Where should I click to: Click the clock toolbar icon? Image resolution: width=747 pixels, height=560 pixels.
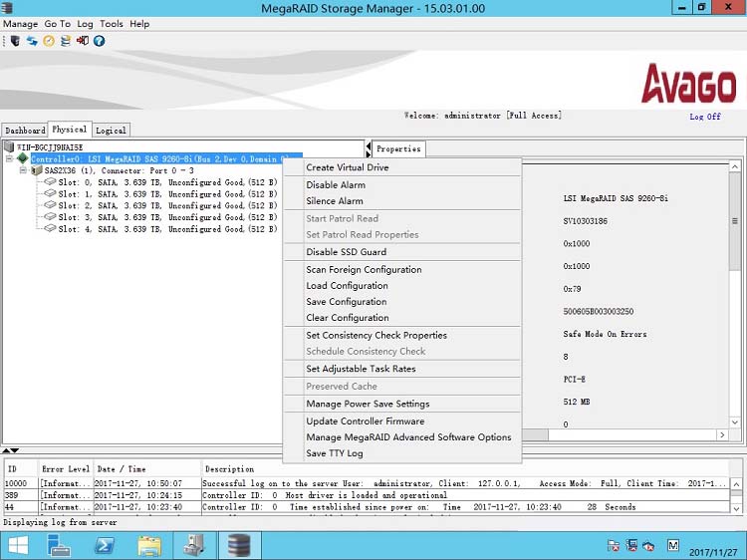tap(49, 41)
